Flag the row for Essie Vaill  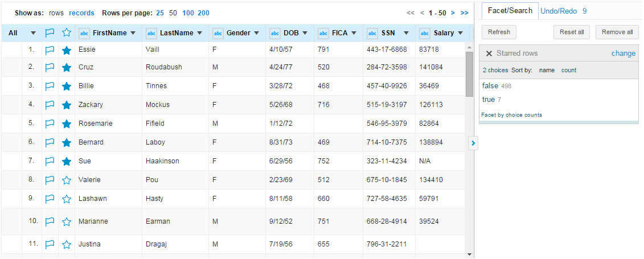(x=50, y=50)
